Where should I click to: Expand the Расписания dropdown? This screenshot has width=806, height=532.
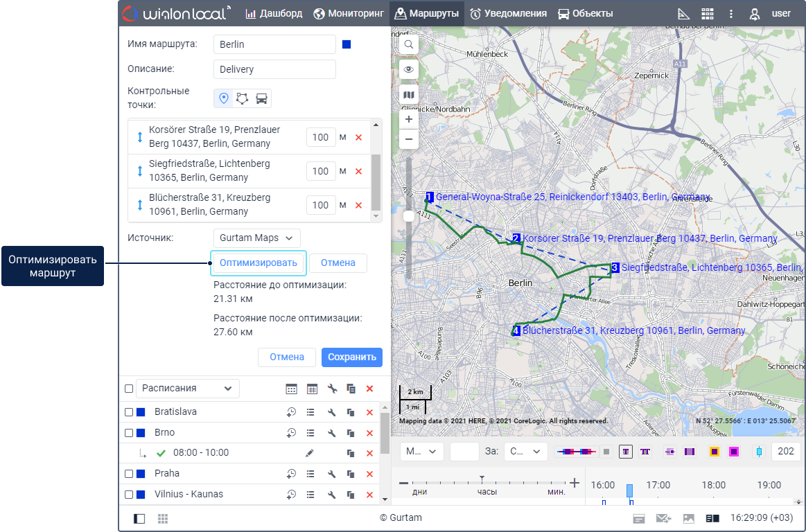coord(187,389)
